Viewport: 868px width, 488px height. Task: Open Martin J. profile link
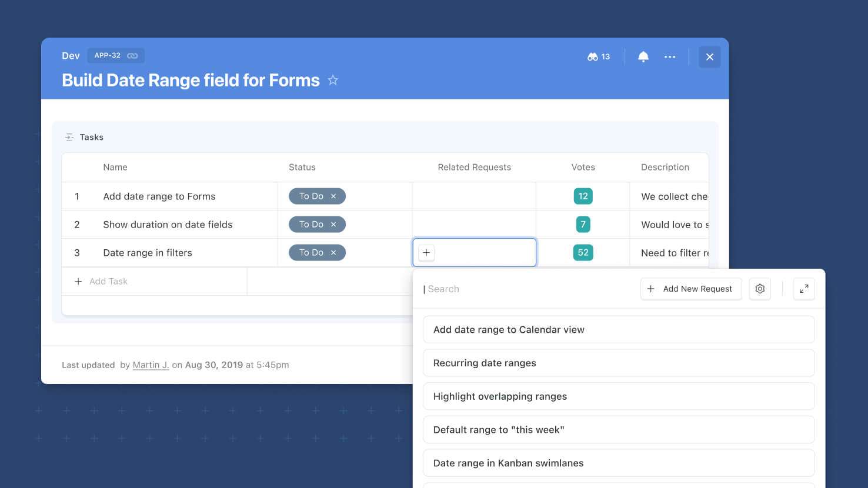tap(151, 365)
